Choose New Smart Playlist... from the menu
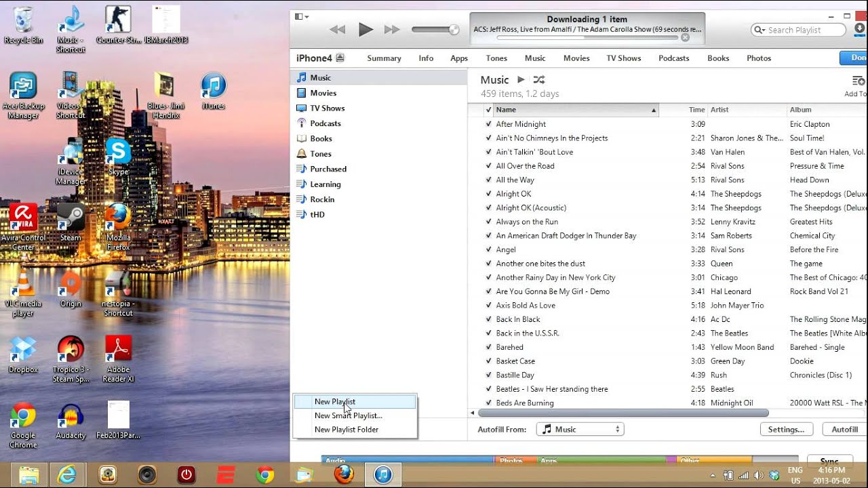The width and height of the screenshot is (868, 488). tap(355, 415)
